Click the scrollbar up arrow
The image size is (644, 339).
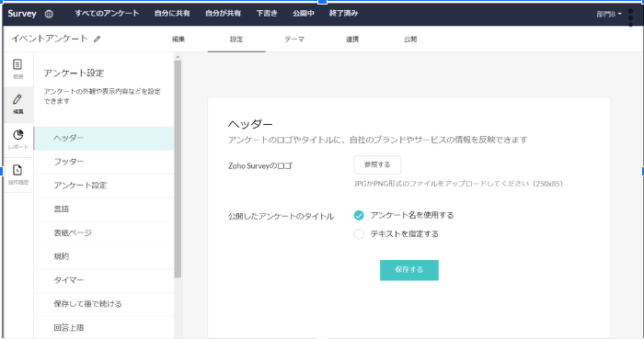(178, 57)
